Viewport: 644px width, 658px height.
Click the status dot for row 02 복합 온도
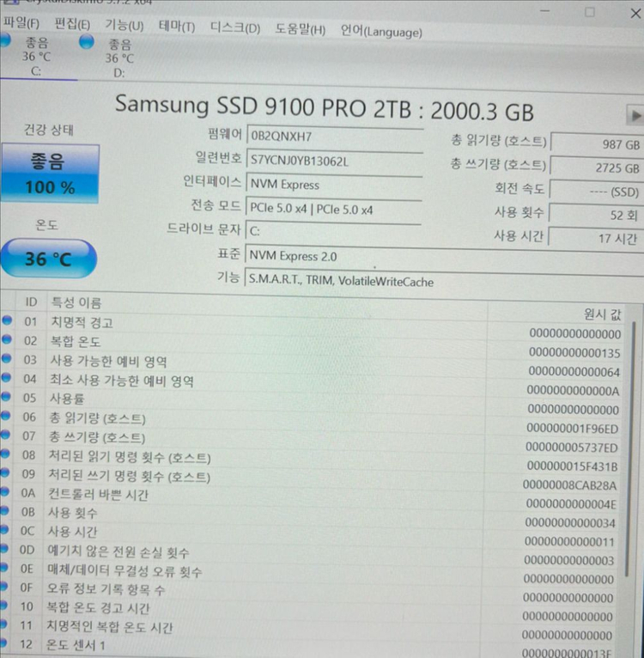click(x=7, y=339)
